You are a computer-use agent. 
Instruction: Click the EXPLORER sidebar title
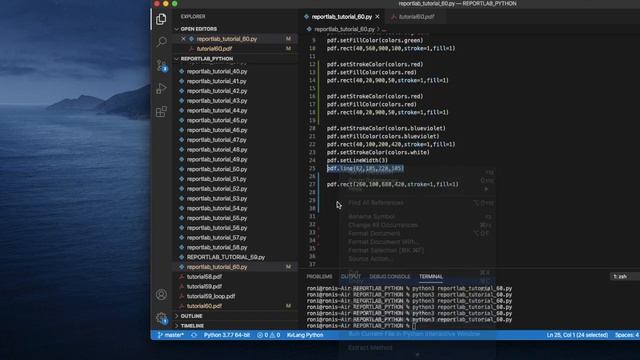tap(193, 17)
